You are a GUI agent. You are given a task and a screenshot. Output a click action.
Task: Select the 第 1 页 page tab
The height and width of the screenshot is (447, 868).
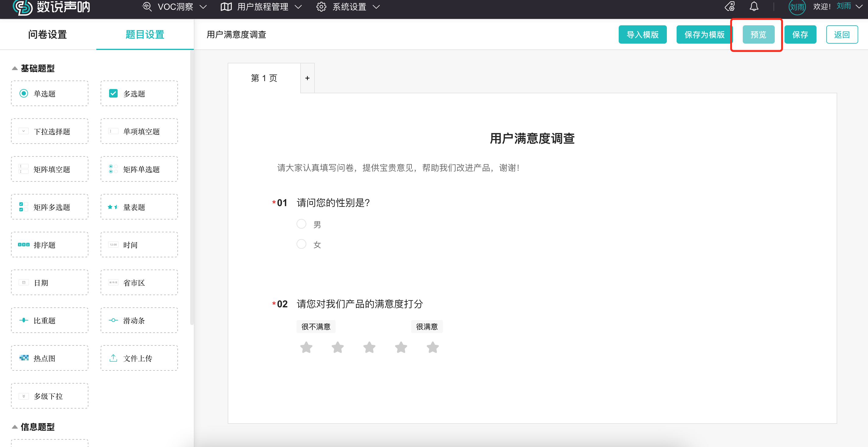pyautogui.click(x=264, y=78)
